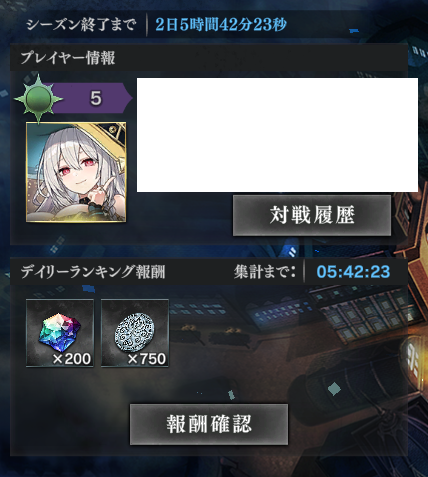Image resolution: width=428 pixels, height=477 pixels.
Task: Click the glowing clock face in the background
Action: tap(413, 358)
